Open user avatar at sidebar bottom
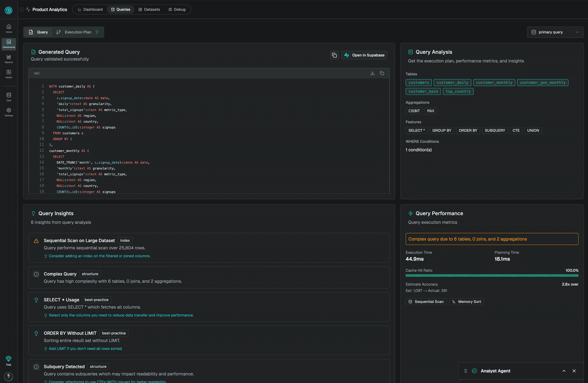 coord(8,376)
